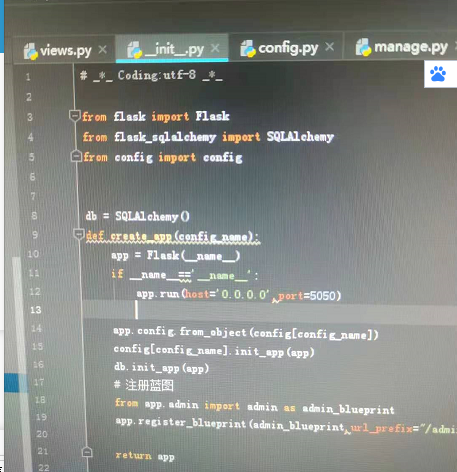Click the SQLAlchemy import name on line 4
This screenshot has width=457, height=472.
click(x=300, y=137)
